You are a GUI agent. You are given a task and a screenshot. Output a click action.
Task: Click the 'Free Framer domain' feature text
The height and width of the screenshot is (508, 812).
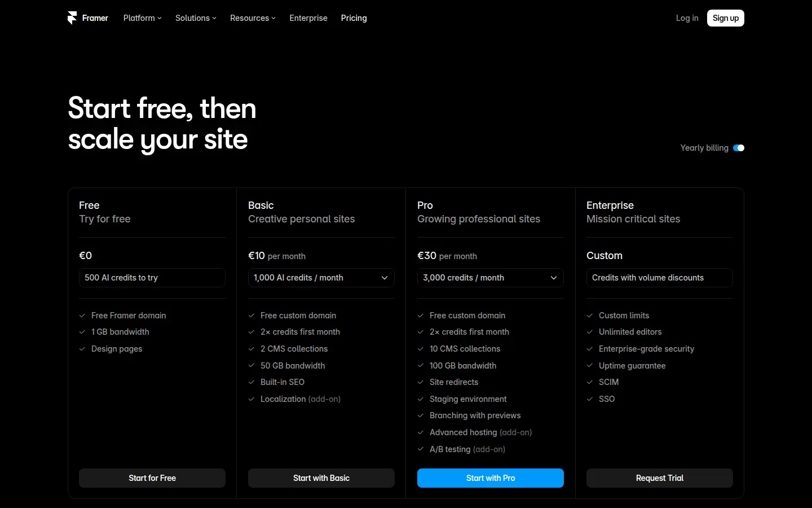coord(129,316)
